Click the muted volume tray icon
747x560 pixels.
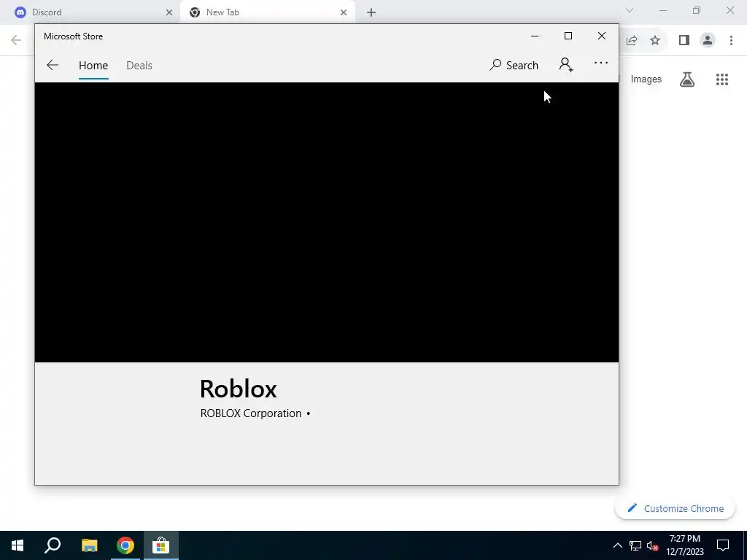653,545
